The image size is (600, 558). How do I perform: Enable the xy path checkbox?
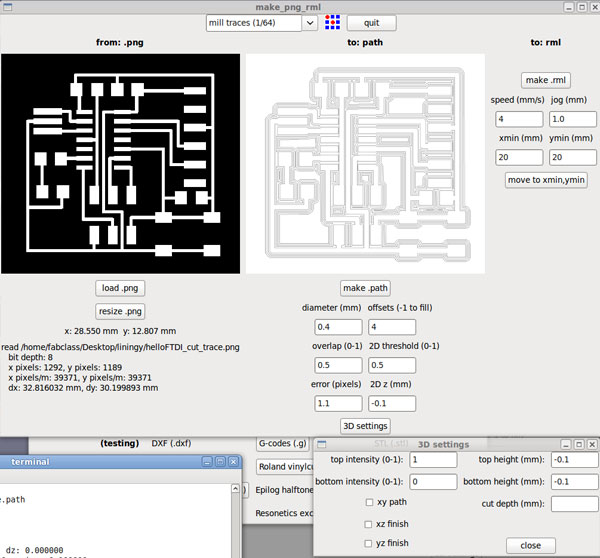[369, 502]
